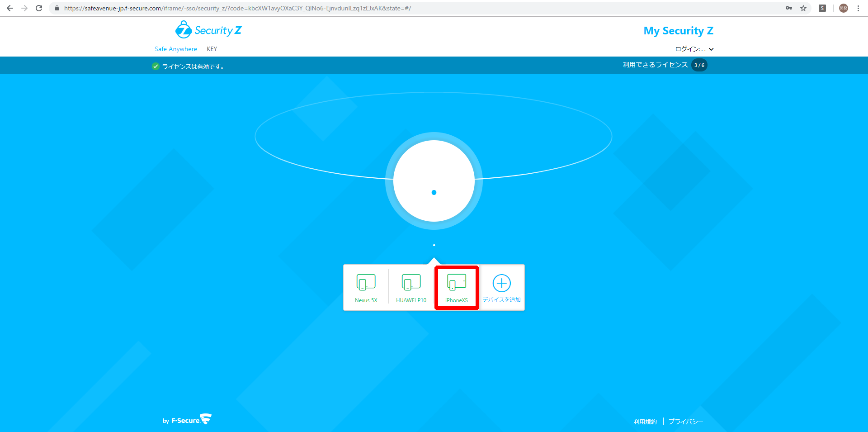Click the plus icon to add device
Image resolution: width=868 pixels, height=432 pixels.
pyautogui.click(x=501, y=283)
